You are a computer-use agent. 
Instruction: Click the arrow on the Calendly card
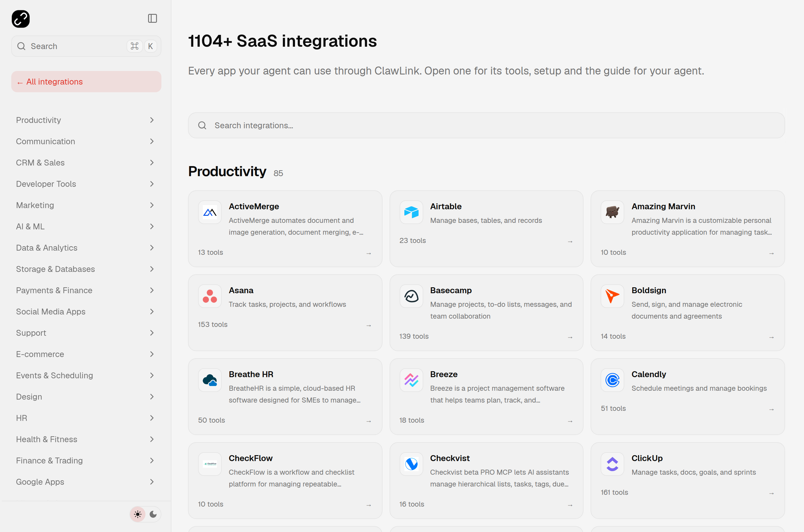pyautogui.click(x=771, y=410)
